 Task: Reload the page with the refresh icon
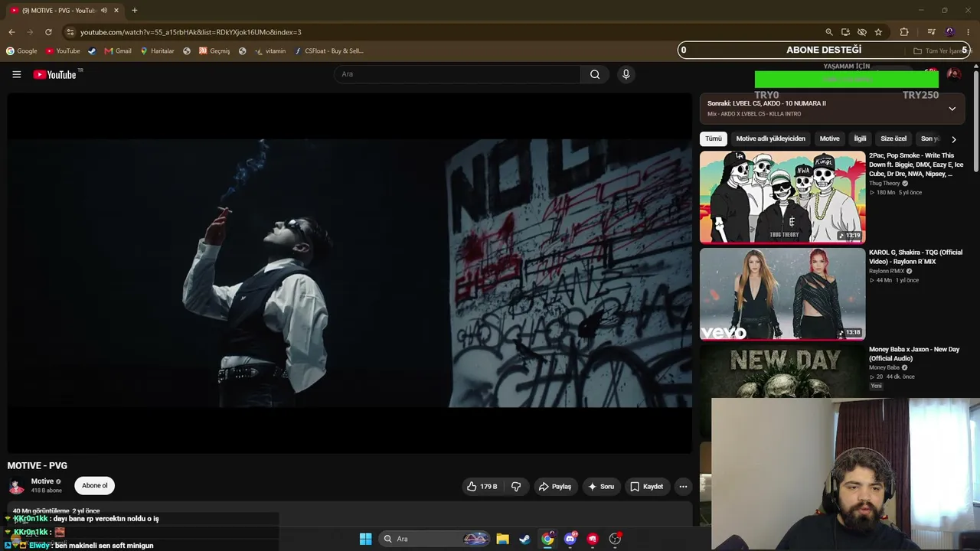[48, 32]
